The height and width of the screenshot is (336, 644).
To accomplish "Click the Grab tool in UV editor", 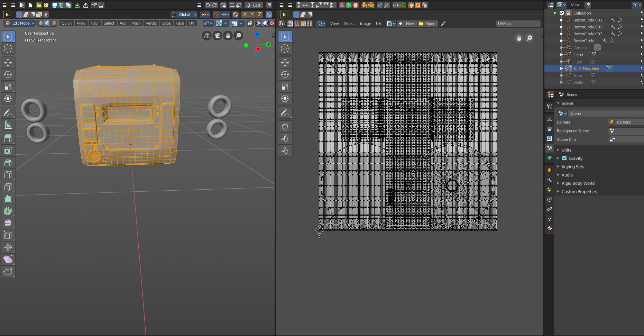I will point(285,127).
